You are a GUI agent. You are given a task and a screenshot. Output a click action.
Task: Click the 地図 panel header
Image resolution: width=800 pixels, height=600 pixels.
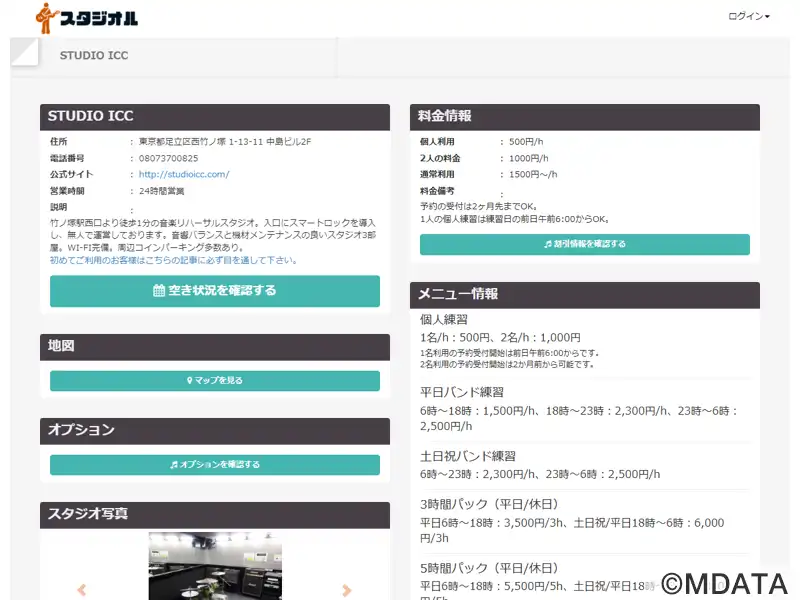[215, 347]
